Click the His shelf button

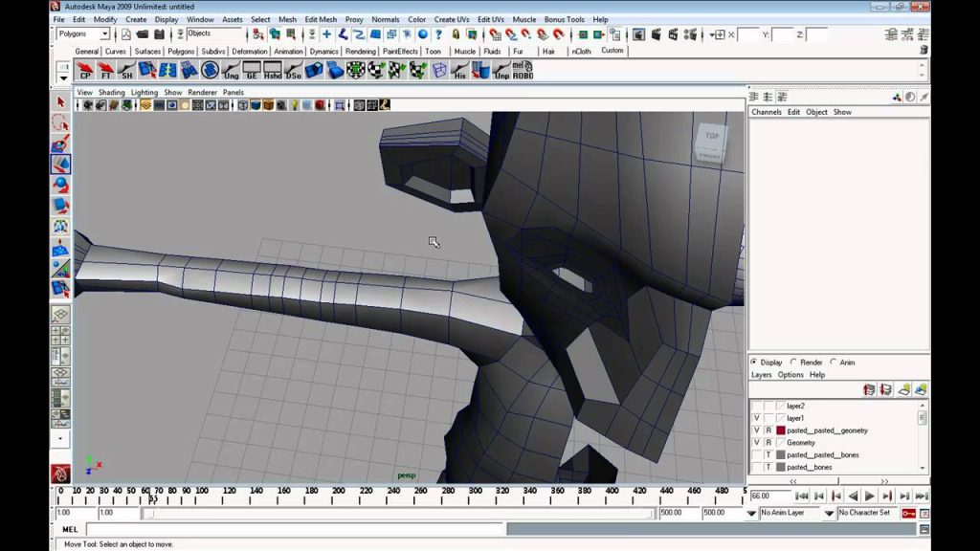[460, 70]
